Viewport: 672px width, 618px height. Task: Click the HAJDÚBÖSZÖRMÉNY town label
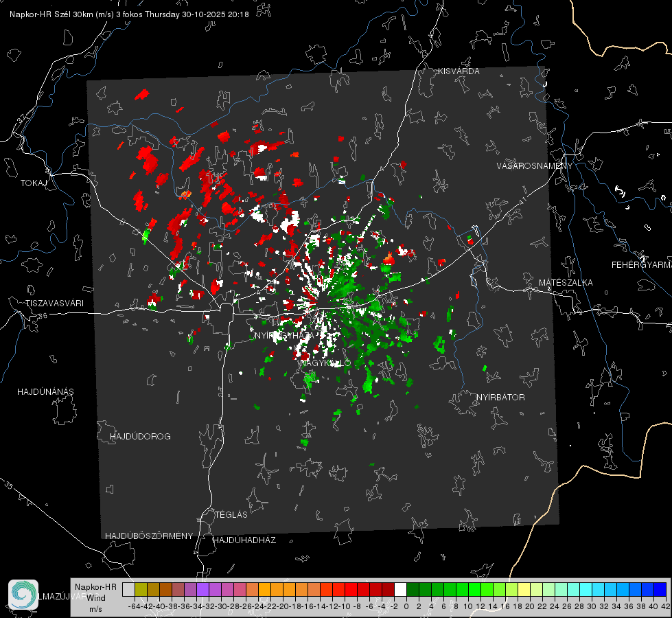149,536
